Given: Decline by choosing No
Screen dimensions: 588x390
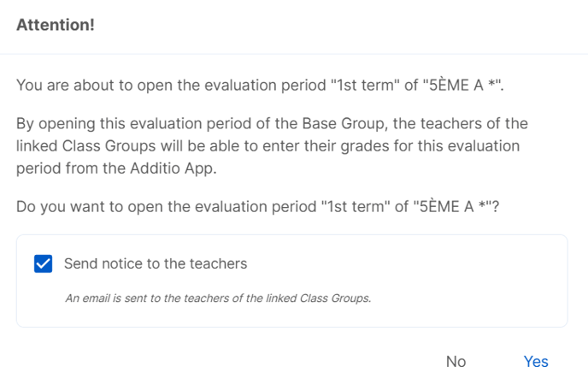Looking at the screenshot, I should click(x=456, y=362).
